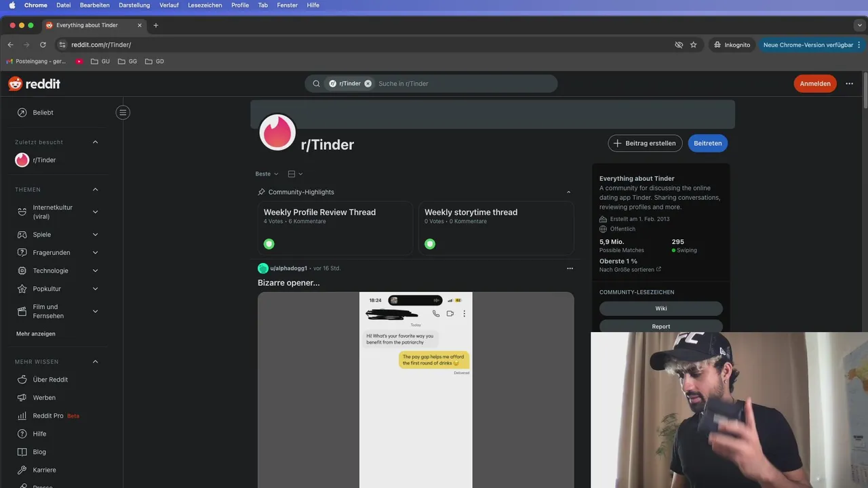Open the Report community bookmark
Screen dimensions: 868x488
coord(661,326)
